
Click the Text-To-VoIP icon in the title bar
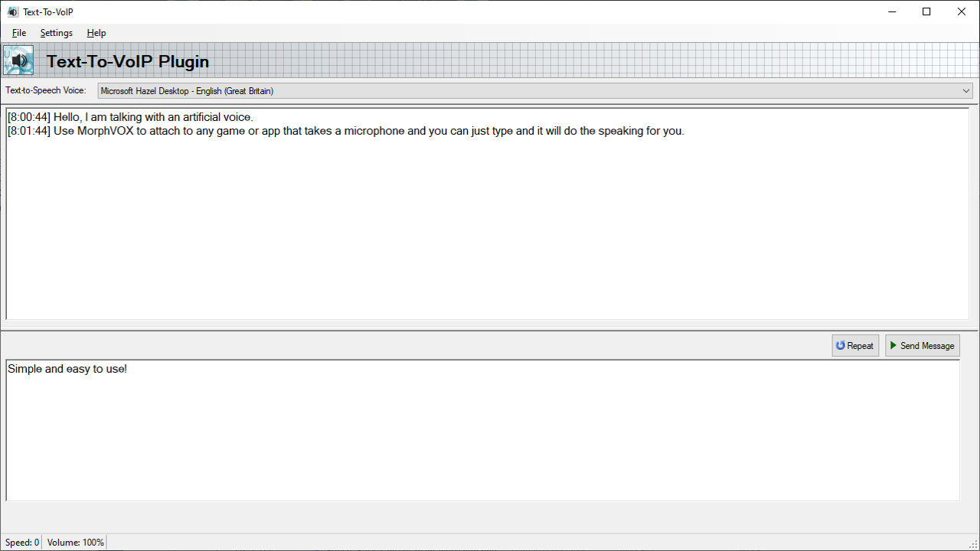pos(11,11)
